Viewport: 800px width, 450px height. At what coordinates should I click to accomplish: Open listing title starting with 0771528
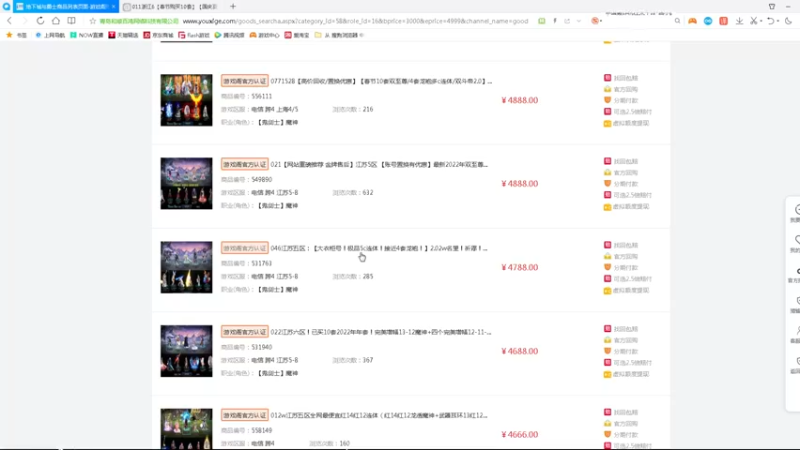click(381, 81)
